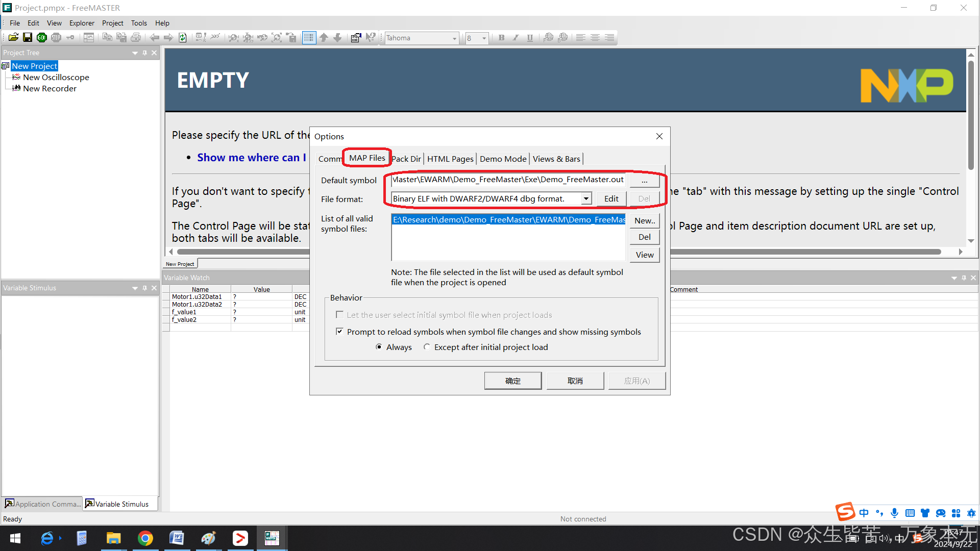Click the Edit file format button

(611, 198)
